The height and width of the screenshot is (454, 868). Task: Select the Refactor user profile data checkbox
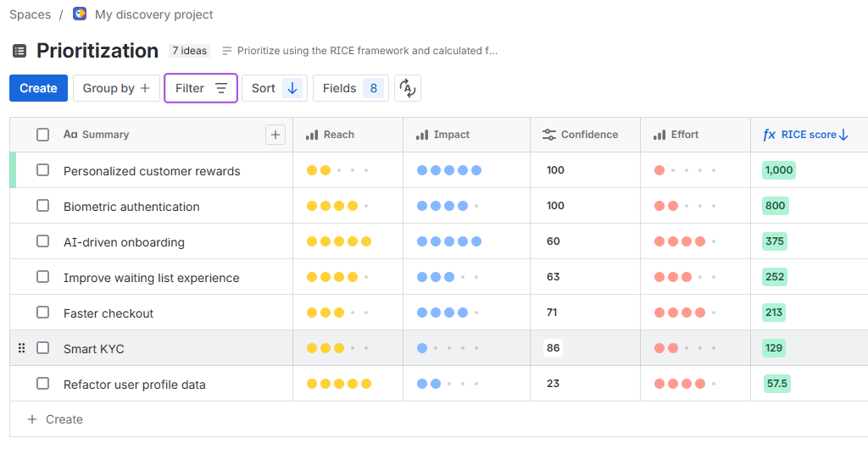[x=42, y=383]
